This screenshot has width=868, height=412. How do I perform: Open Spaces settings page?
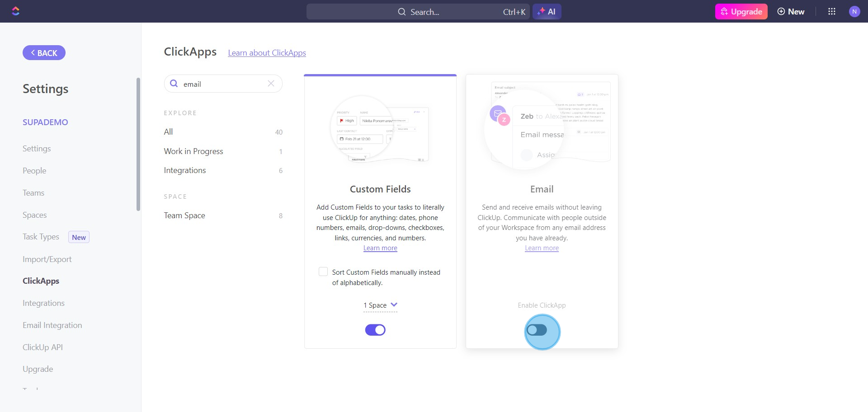tap(35, 215)
